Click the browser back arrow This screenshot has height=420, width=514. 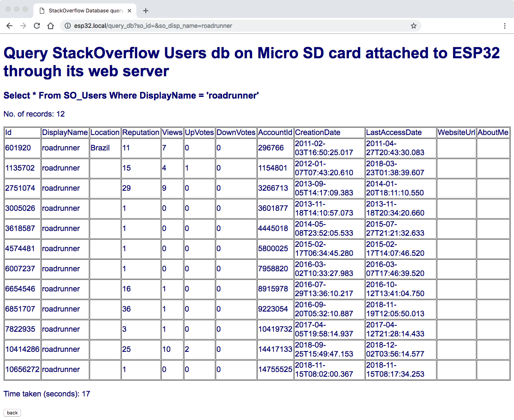(x=9, y=26)
